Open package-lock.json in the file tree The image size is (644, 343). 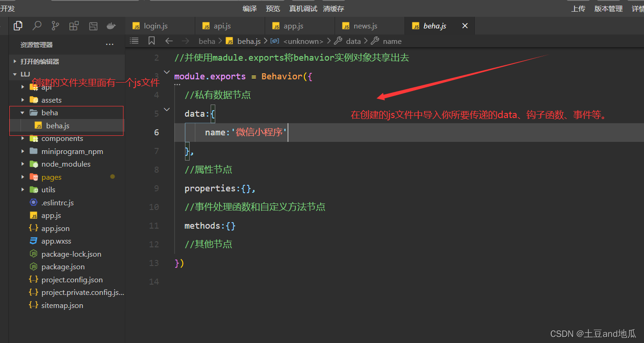point(67,254)
